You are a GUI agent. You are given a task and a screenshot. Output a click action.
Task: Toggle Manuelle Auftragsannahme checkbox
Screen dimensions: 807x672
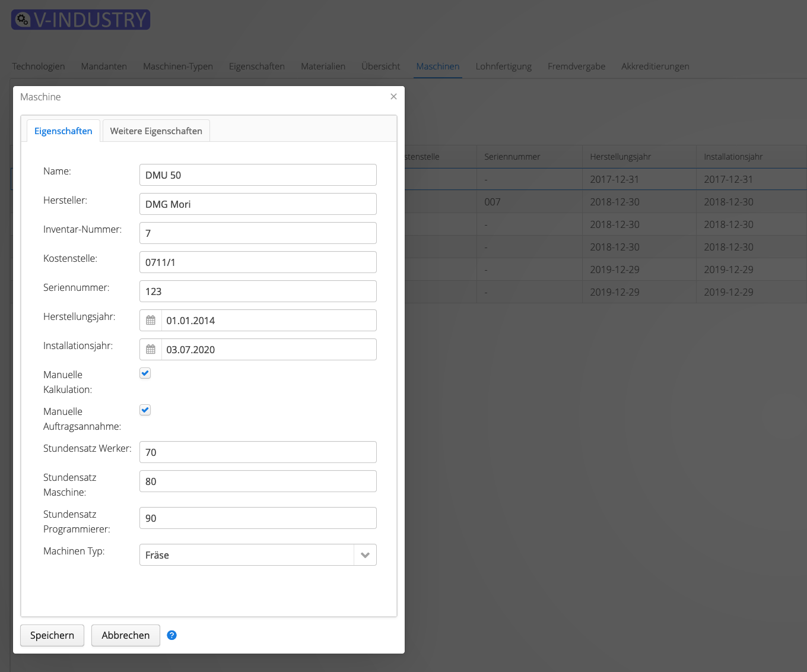coord(145,410)
